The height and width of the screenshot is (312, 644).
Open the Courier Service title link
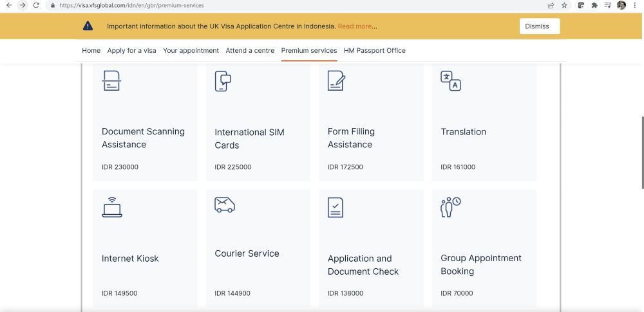click(x=247, y=253)
